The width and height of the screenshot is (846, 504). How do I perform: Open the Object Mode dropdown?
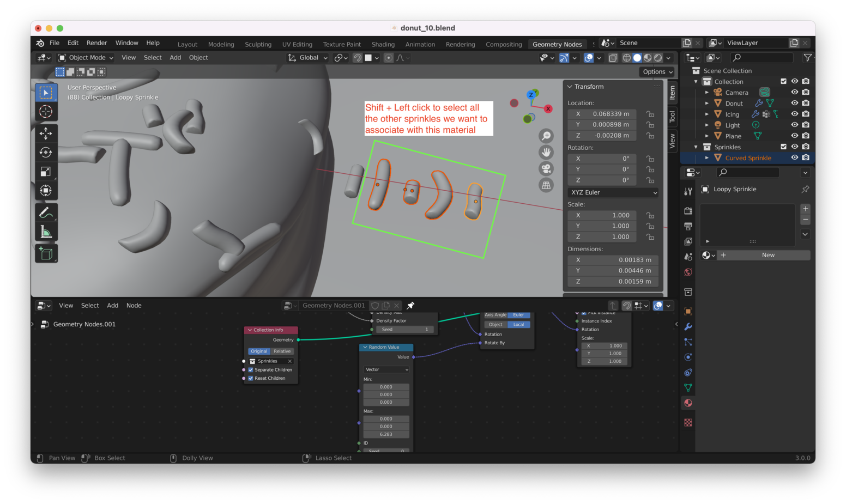[x=86, y=58]
